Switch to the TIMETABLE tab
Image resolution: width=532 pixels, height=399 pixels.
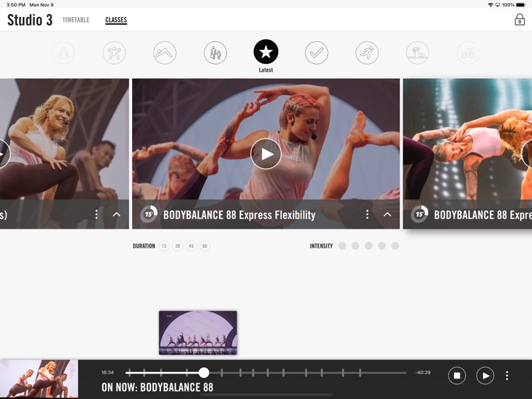pyautogui.click(x=76, y=20)
